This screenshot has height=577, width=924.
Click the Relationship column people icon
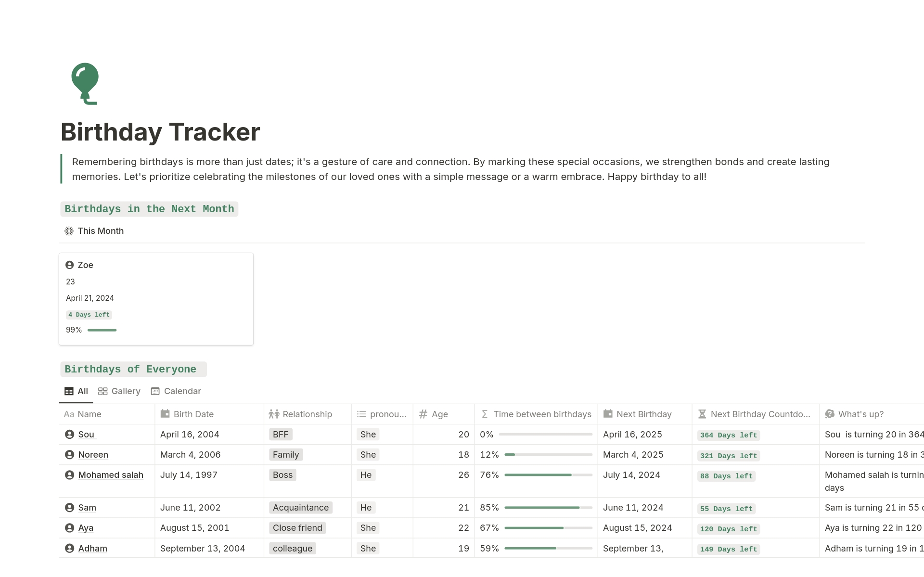tap(274, 414)
